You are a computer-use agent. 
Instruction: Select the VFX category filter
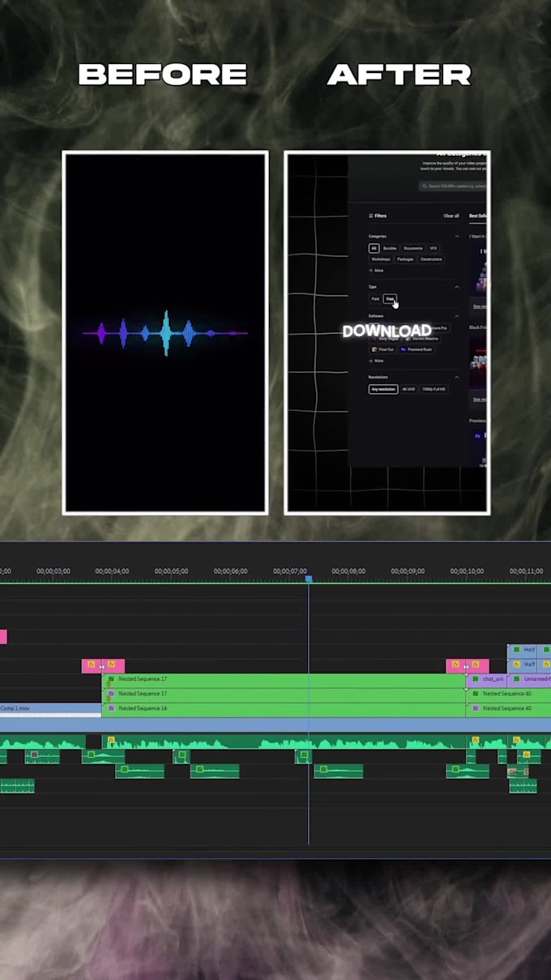coord(434,248)
